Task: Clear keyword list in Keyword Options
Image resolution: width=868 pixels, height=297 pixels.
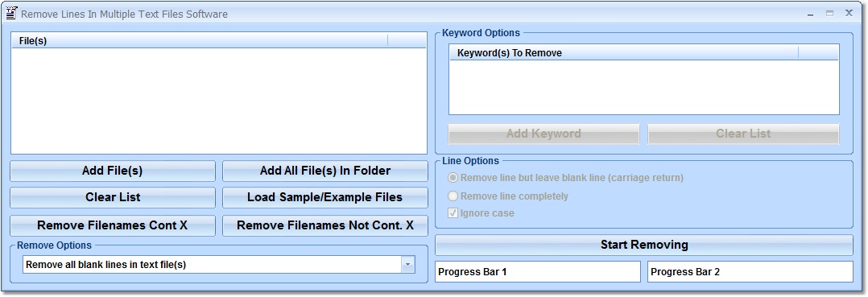Action: [743, 134]
